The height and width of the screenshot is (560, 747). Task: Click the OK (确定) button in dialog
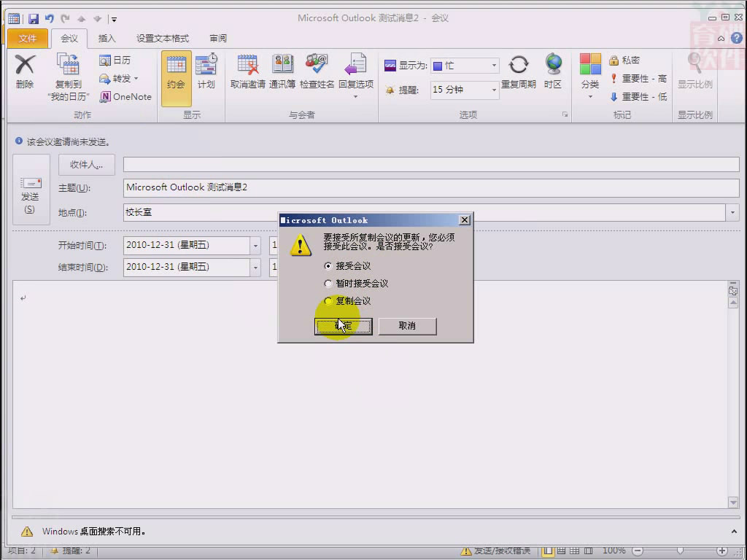tap(344, 326)
